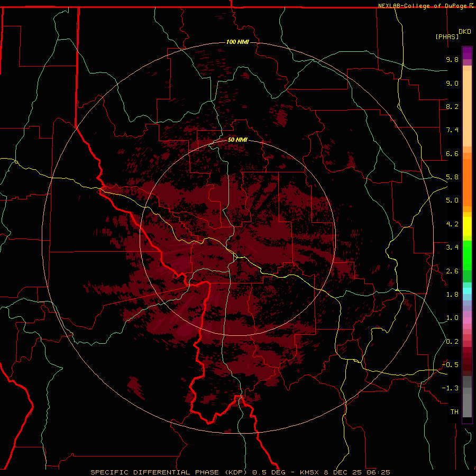The height and width of the screenshot is (476, 476).
Task: Click the 4.2 scale value
Action: tap(452, 224)
